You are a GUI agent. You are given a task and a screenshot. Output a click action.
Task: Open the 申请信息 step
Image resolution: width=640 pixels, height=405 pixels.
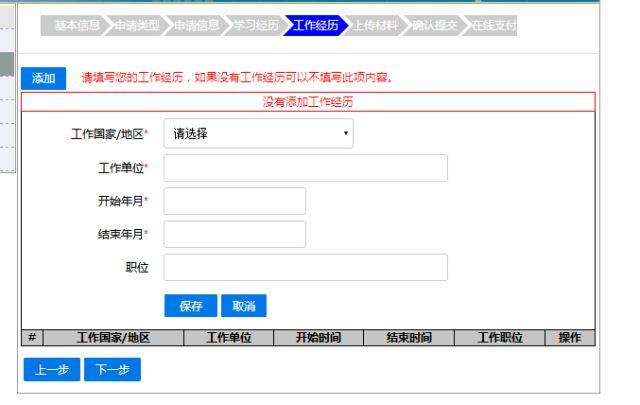click(197, 26)
